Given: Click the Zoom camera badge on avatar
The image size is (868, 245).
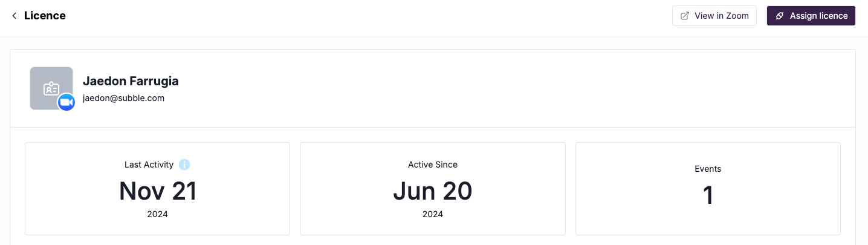Looking at the screenshot, I should [x=66, y=103].
